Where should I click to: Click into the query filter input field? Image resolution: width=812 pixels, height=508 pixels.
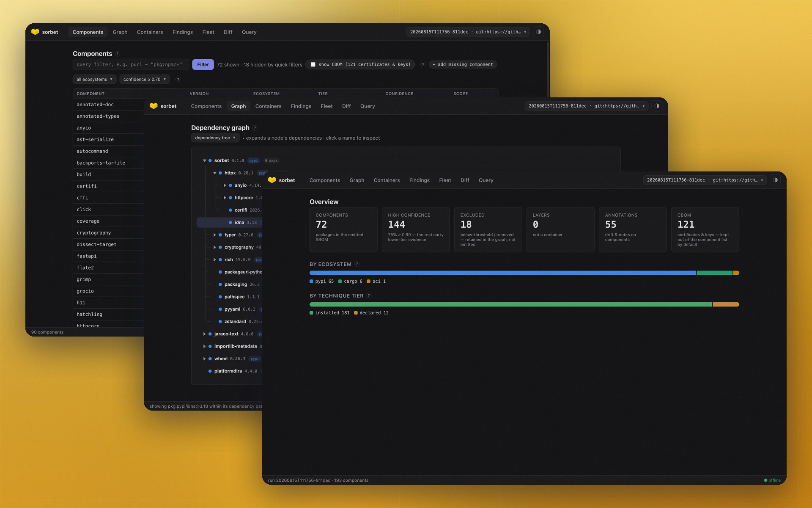tap(131, 64)
